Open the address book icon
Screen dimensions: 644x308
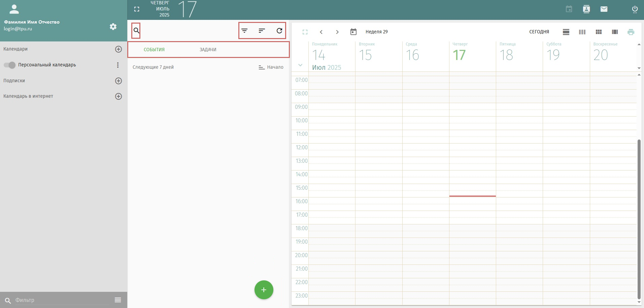tap(586, 9)
